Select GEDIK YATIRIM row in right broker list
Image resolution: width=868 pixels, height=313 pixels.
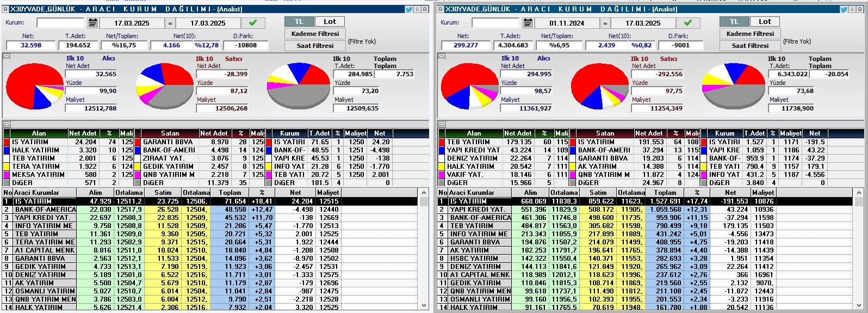646,283
